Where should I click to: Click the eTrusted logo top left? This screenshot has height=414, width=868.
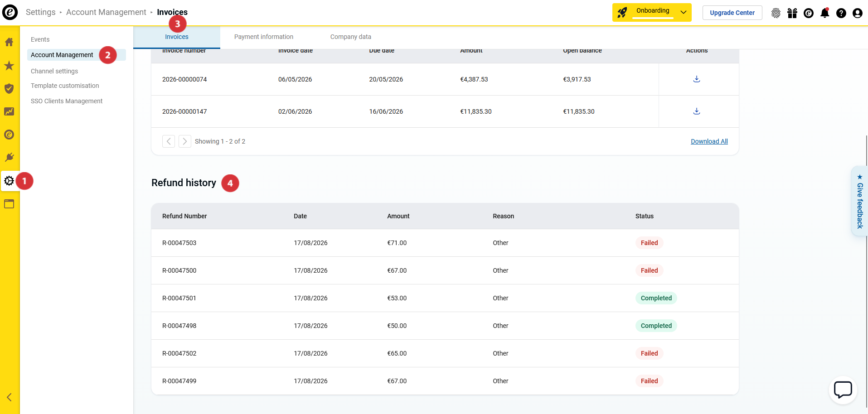(10, 12)
